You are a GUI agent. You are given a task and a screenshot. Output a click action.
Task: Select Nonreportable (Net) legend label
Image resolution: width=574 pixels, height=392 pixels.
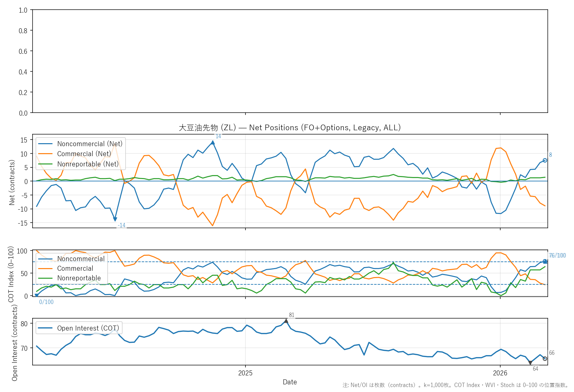pos(88,164)
